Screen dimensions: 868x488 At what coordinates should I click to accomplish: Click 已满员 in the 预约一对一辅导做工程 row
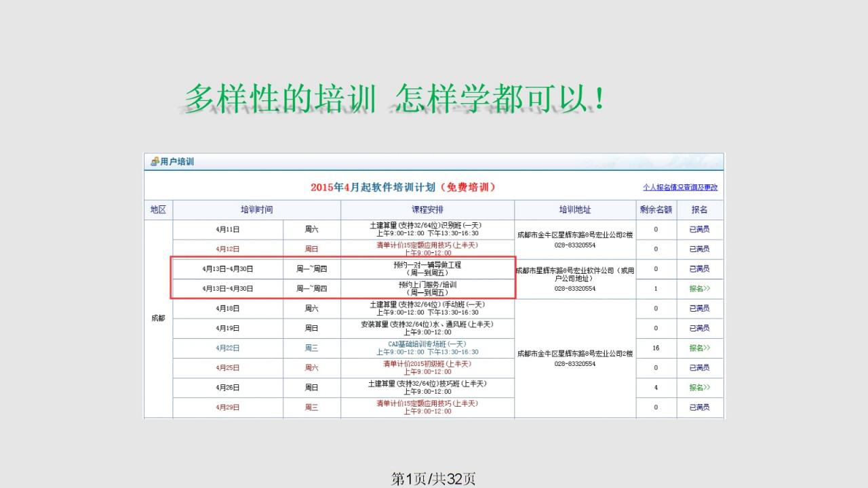700,268
